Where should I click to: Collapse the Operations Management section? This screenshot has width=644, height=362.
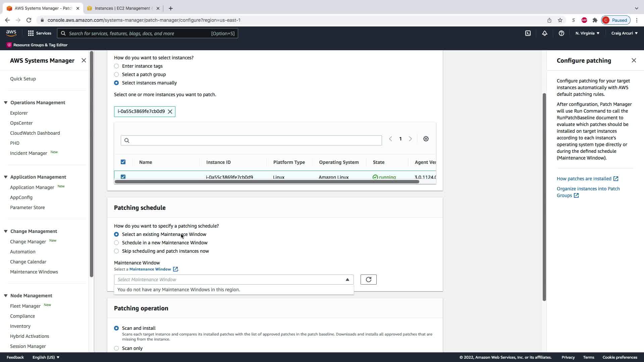pos(6,103)
